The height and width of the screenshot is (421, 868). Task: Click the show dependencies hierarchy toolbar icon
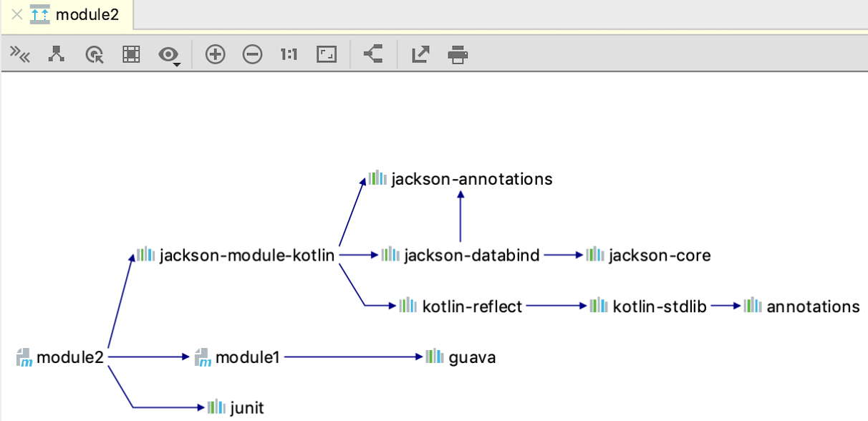pyautogui.click(x=57, y=54)
